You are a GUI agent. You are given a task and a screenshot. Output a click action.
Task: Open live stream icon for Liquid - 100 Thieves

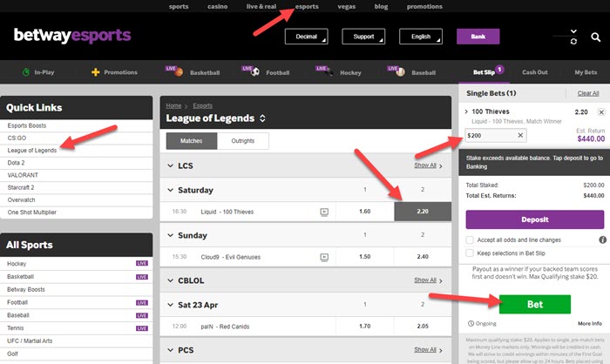click(x=324, y=212)
